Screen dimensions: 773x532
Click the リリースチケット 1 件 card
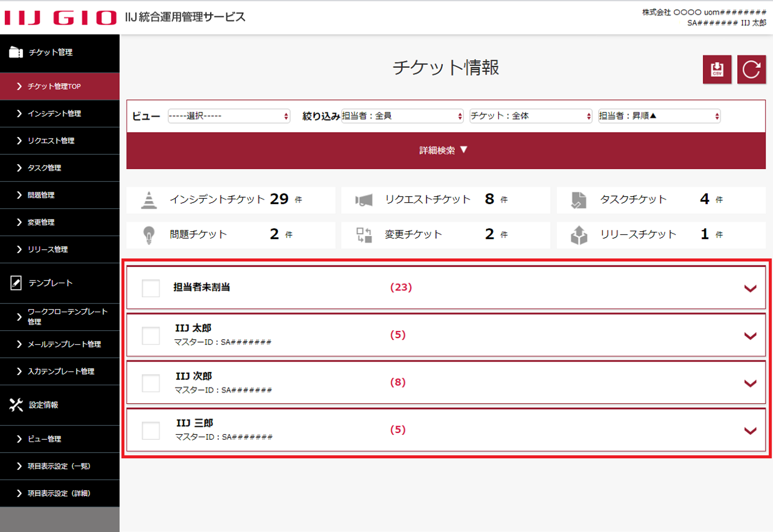pos(661,235)
